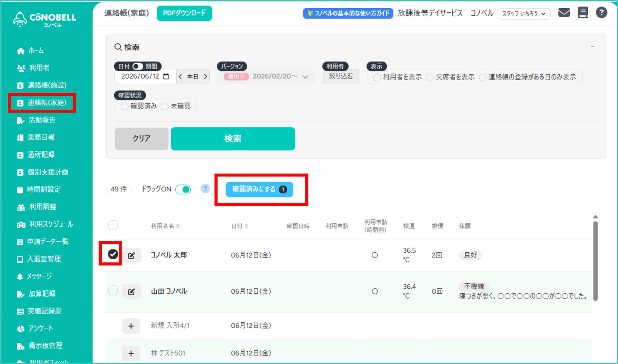The image size is (618, 364).
Task: Click the 業務日報 icon in sidebar
Action: [x=20, y=138]
